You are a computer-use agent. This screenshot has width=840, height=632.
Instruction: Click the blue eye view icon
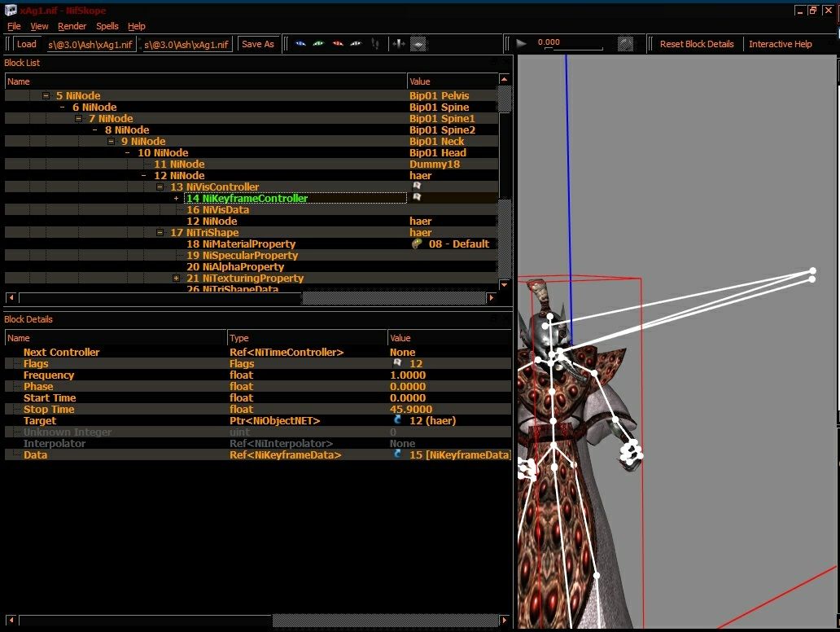[x=300, y=44]
